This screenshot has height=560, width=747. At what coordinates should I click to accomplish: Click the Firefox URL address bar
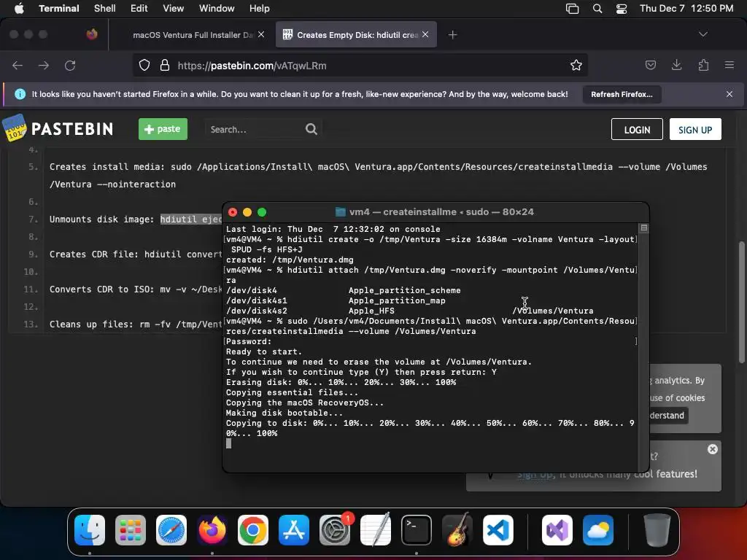[x=360, y=65]
